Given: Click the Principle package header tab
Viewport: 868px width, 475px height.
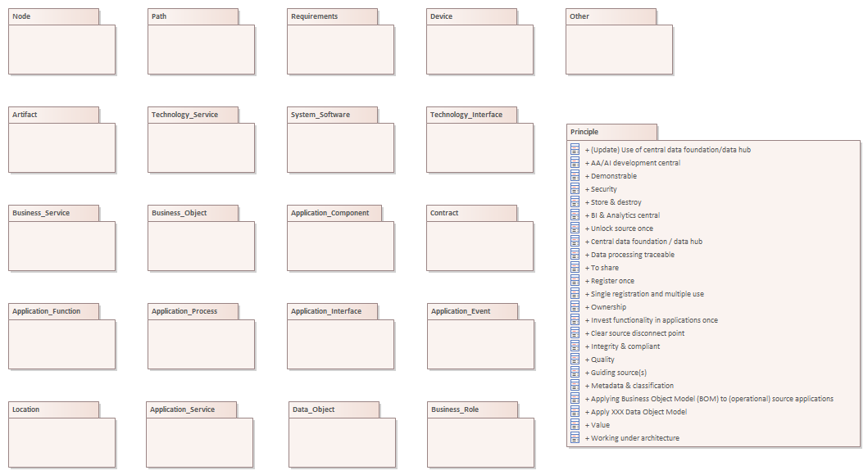Looking at the screenshot, I should click(x=611, y=132).
